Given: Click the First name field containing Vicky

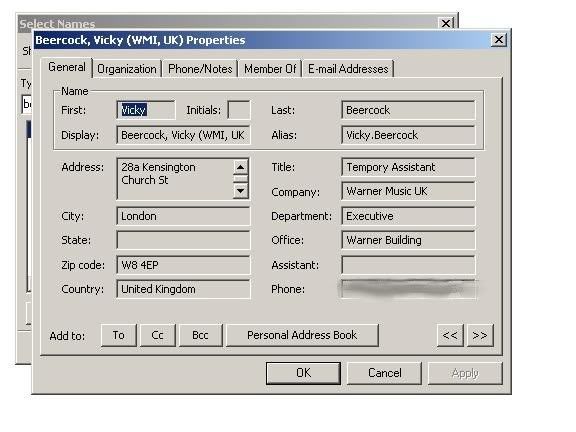Looking at the screenshot, I should [146, 110].
